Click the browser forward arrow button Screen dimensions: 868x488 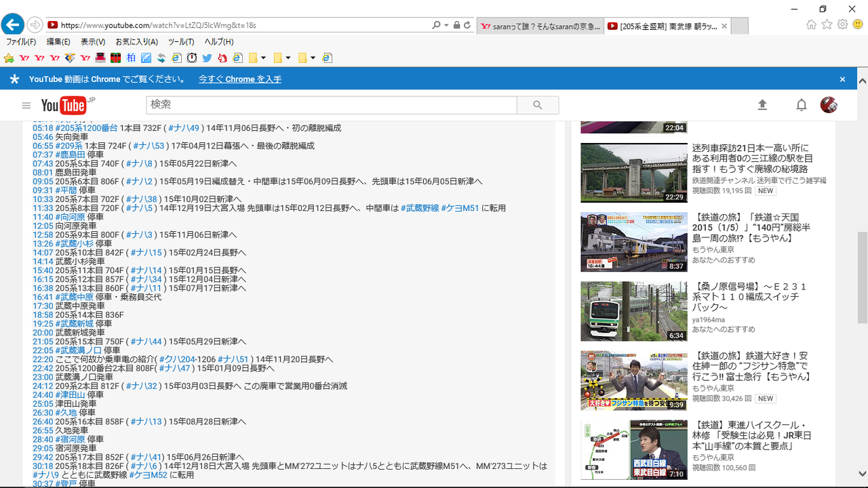35,26
